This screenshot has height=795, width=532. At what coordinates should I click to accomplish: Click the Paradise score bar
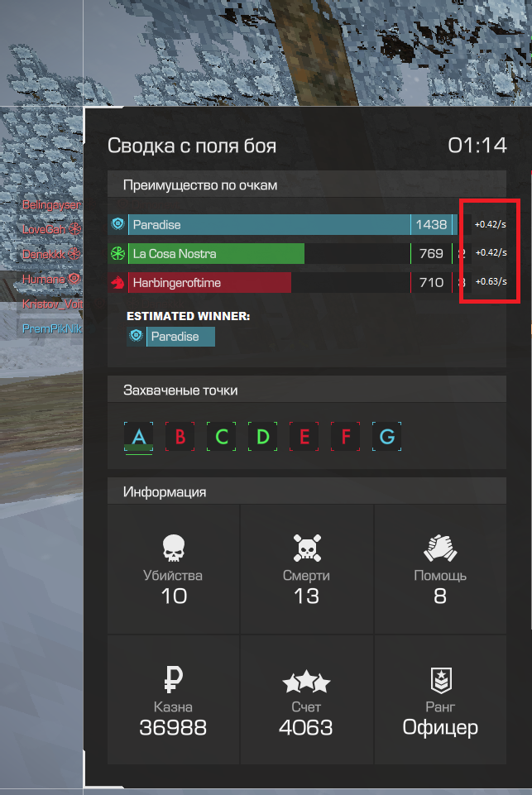pyautogui.click(x=292, y=224)
